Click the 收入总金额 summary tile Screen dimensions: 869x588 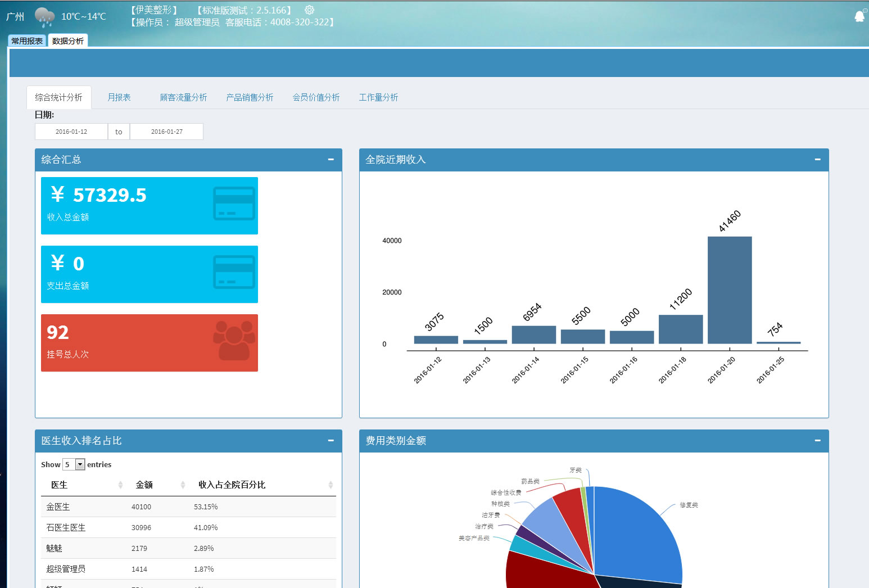(x=150, y=206)
